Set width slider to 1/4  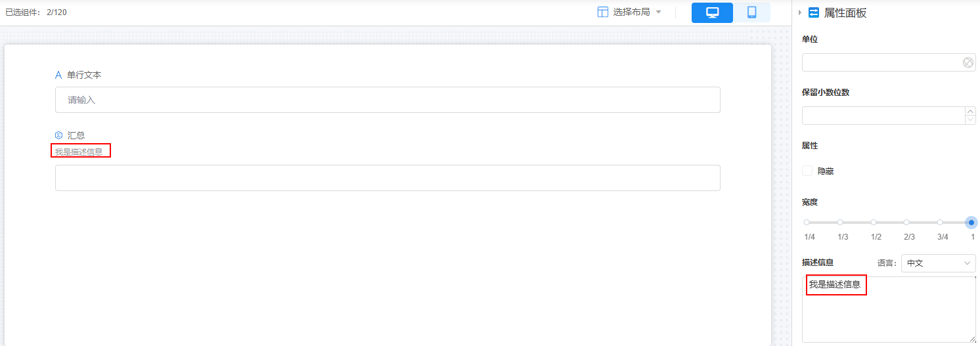click(x=807, y=223)
